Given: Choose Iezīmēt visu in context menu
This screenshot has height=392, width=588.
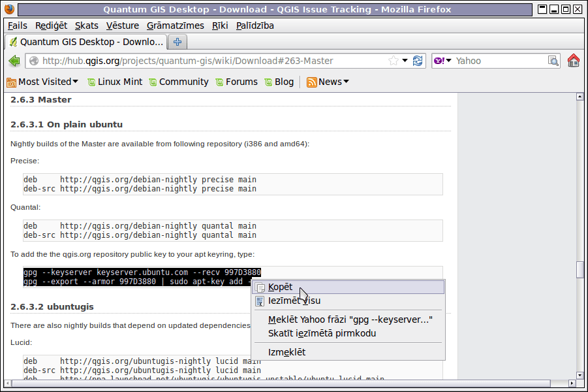Looking at the screenshot, I should coord(349,301).
